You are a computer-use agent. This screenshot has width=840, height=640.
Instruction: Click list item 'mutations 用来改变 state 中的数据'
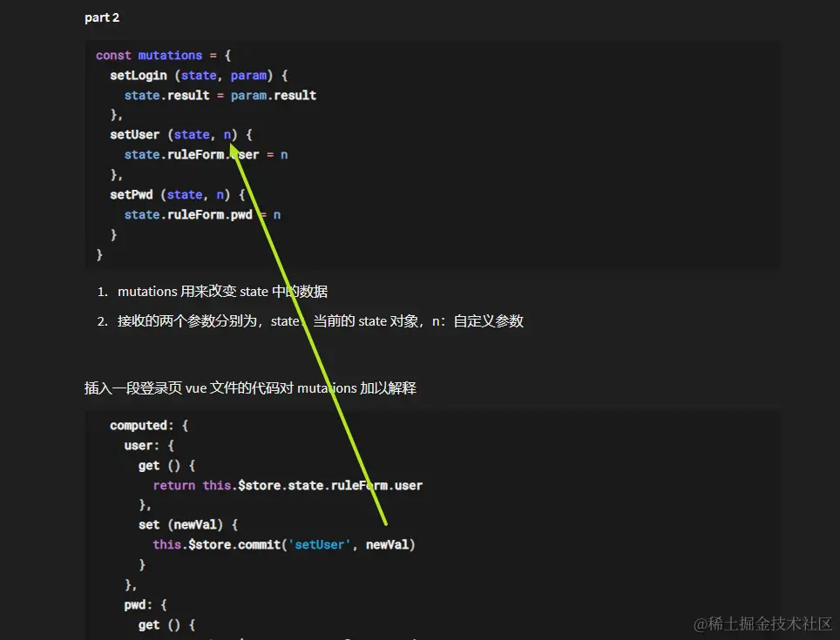[x=222, y=292]
